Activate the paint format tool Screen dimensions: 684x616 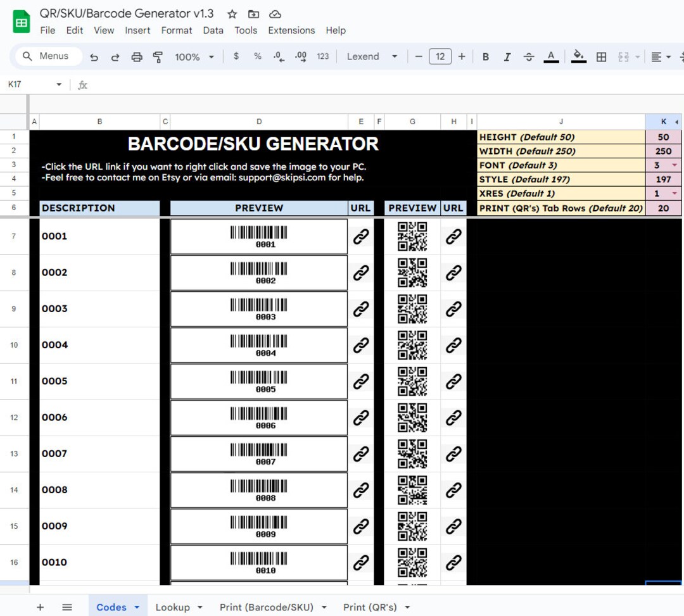[158, 57]
